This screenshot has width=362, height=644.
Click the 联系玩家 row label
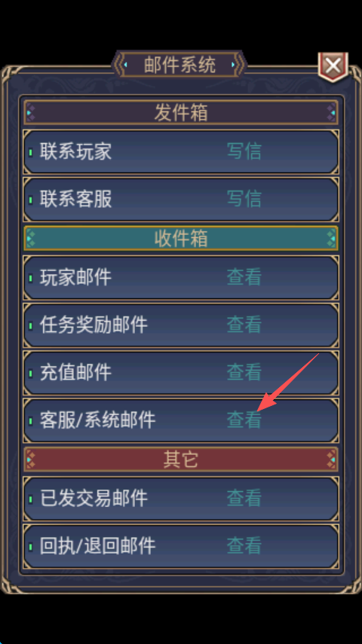75,151
